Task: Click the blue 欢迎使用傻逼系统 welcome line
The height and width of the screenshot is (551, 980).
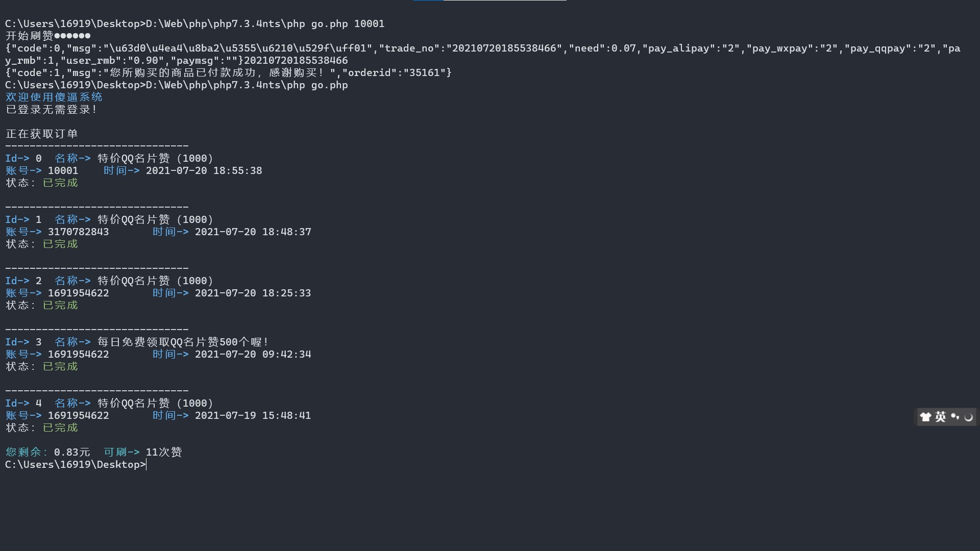Action: [54, 97]
